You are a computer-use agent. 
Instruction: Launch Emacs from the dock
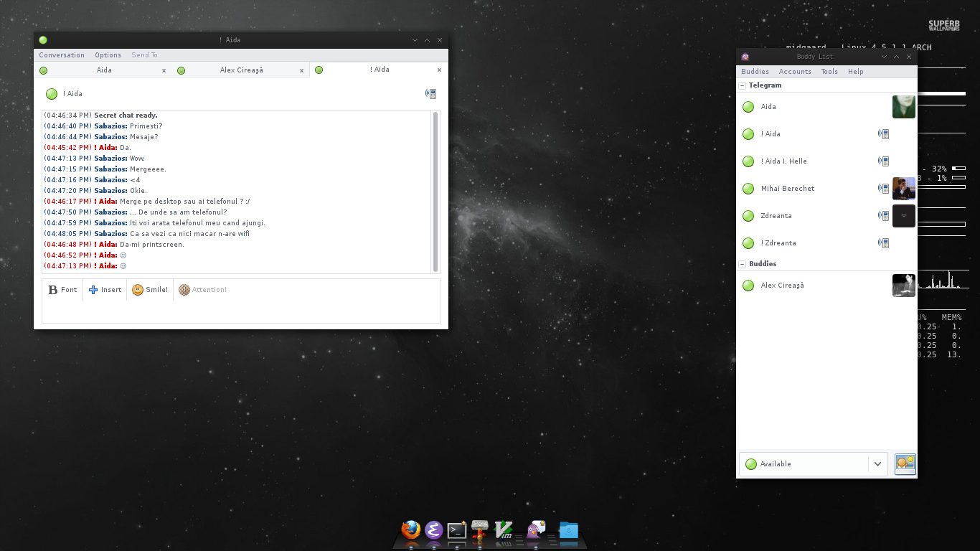point(433,530)
